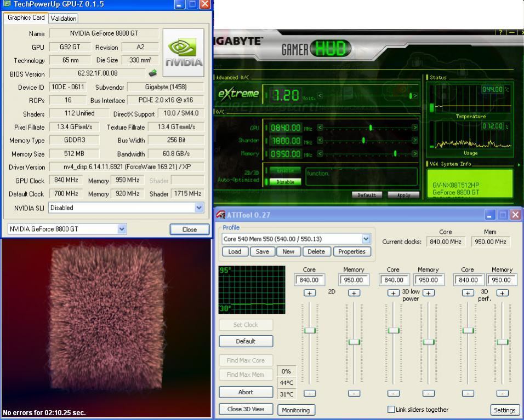Click the minus button for 2D Core in ATITool

(x=310, y=394)
